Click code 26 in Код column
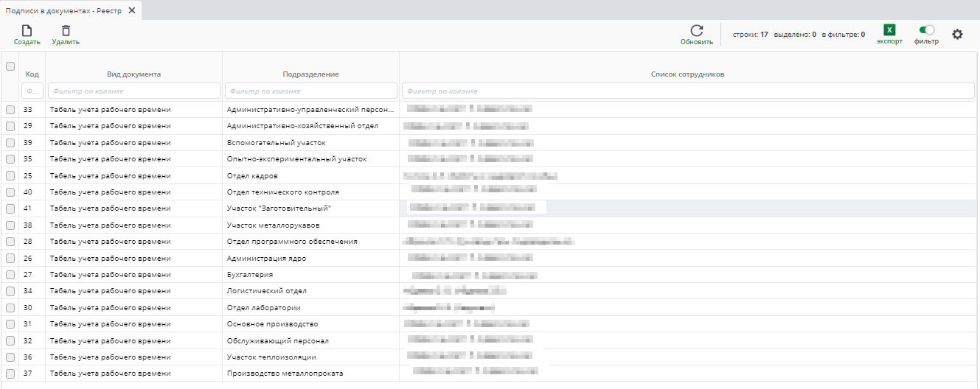This screenshot has height=389, width=980. tap(28, 259)
